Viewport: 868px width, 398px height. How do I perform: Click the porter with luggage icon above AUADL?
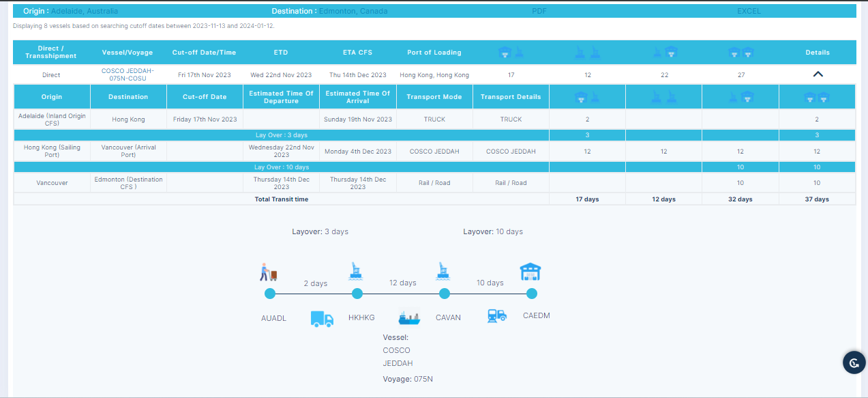tap(269, 272)
